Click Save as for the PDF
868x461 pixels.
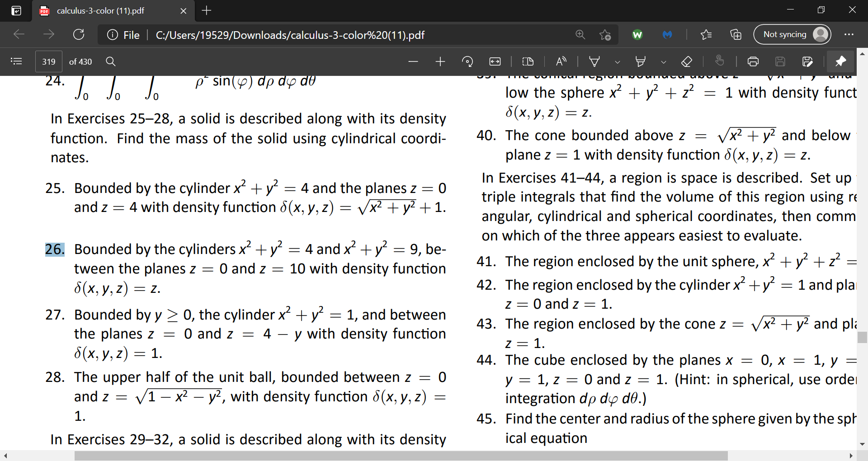tap(808, 61)
